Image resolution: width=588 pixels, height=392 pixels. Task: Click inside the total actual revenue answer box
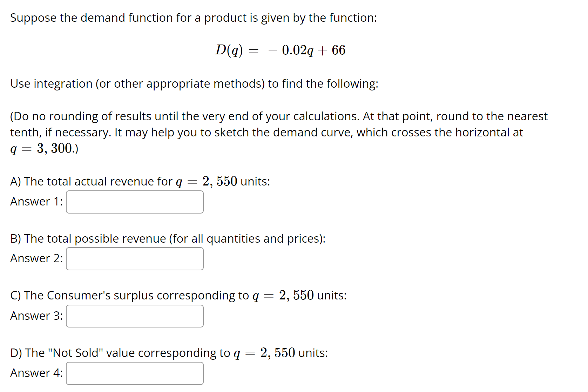pyautogui.click(x=135, y=202)
